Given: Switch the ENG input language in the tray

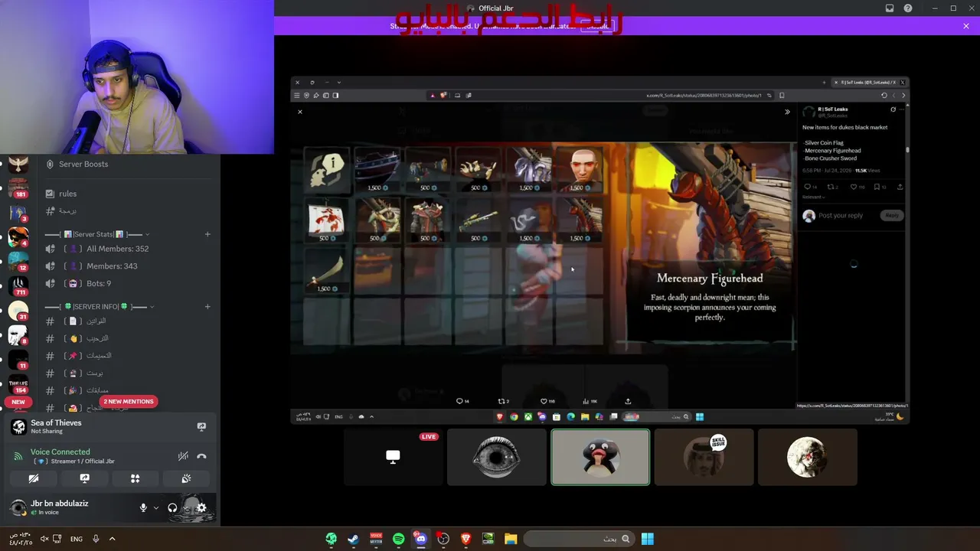Looking at the screenshot, I should coord(77,539).
